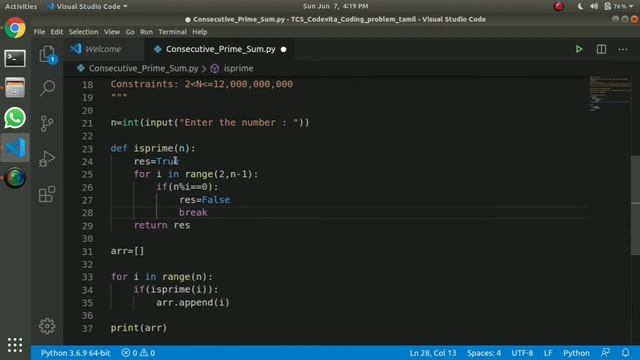This screenshot has height=360, width=640.
Task: Click line number 23 in the gutter
Action: (x=87, y=149)
